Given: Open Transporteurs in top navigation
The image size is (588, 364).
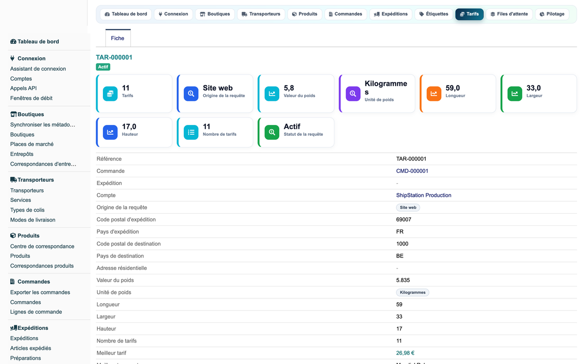Looking at the screenshot, I should pyautogui.click(x=261, y=14).
